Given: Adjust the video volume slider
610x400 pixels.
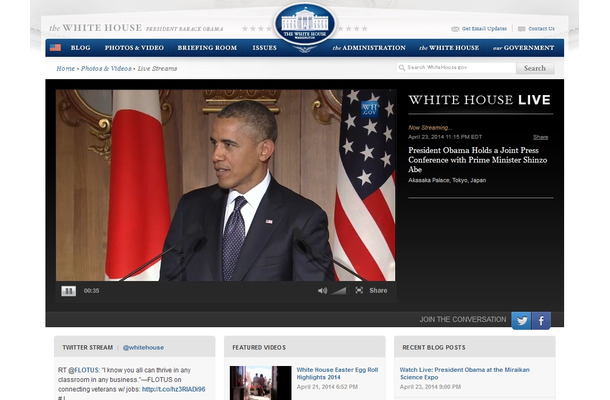Looking at the screenshot, I should [339, 291].
